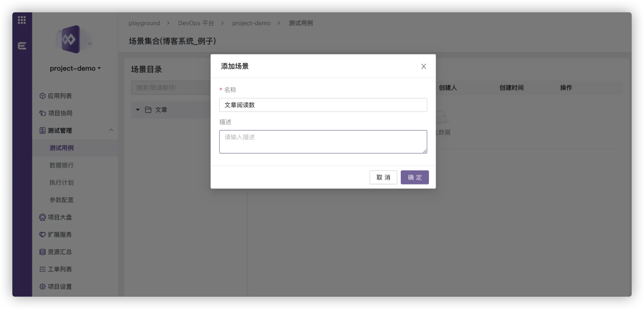Click the 项目协同 sidebar icon
The width and height of the screenshot is (644, 309).
coord(42,113)
